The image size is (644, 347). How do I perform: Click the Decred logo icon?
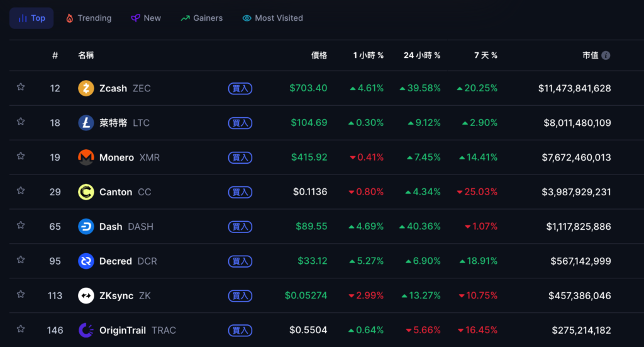click(86, 261)
